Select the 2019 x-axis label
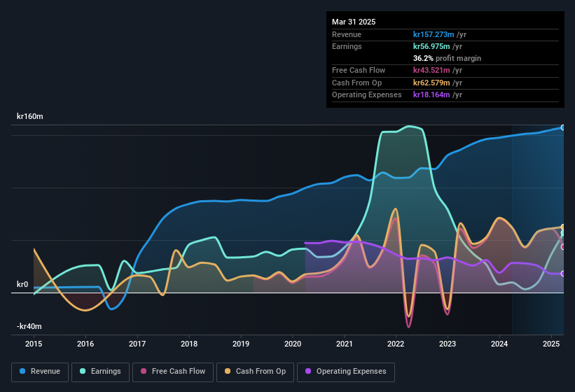 (x=241, y=344)
